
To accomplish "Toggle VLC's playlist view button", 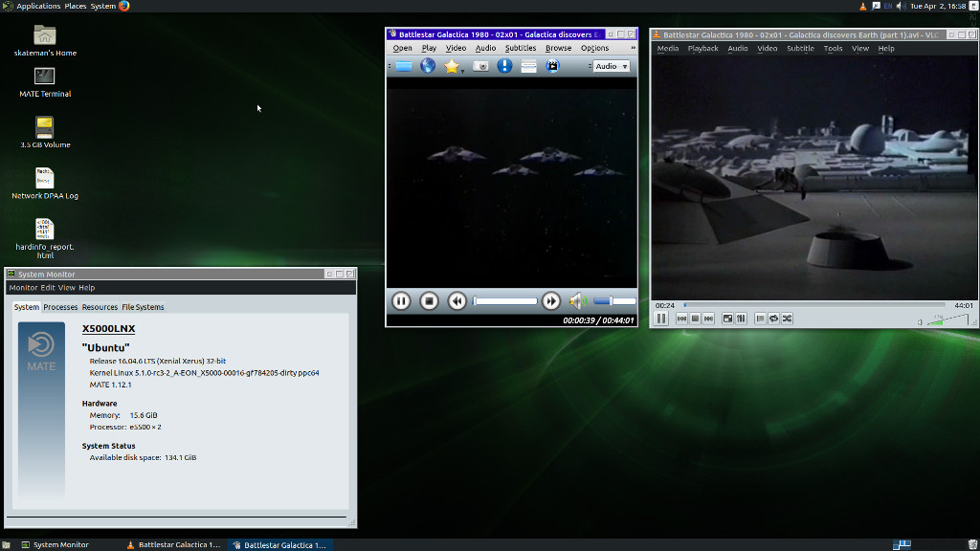I will tap(760, 319).
